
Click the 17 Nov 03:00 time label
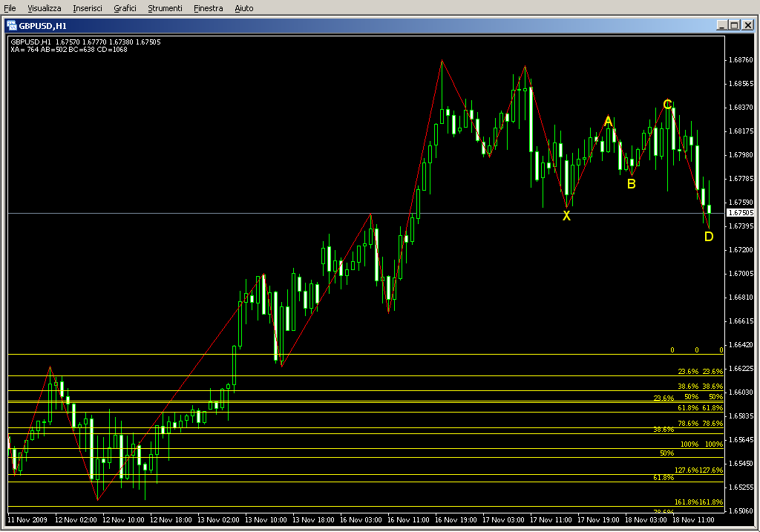503,520
